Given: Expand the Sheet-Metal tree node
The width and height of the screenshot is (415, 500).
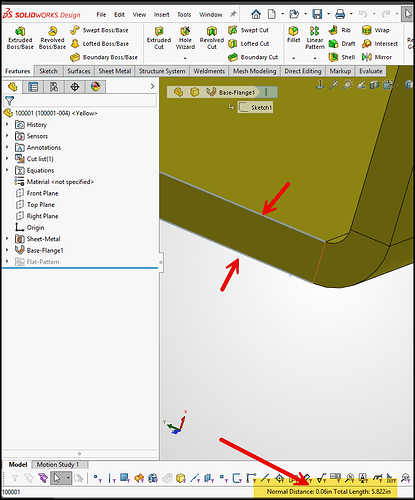Looking at the screenshot, I should point(7,239).
